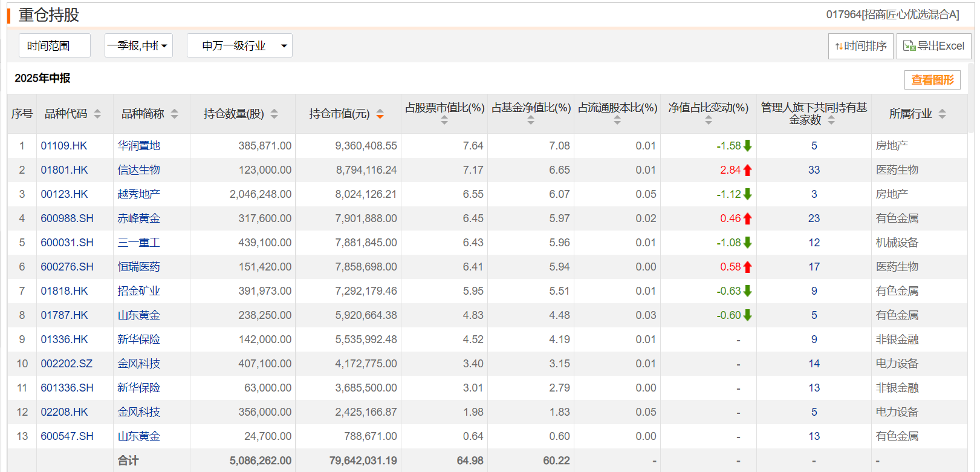
Task: Click sort icon beside 所属行业 header
Action: [943, 114]
